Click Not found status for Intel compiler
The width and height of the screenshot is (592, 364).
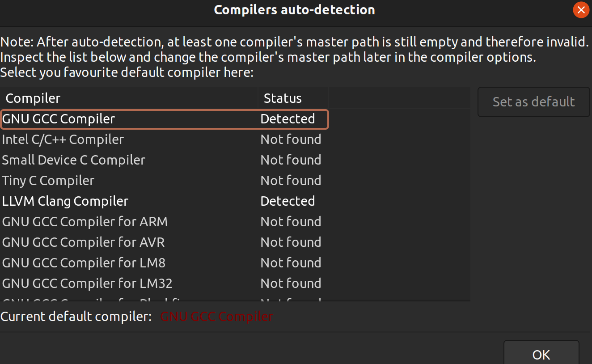[291, 140]
